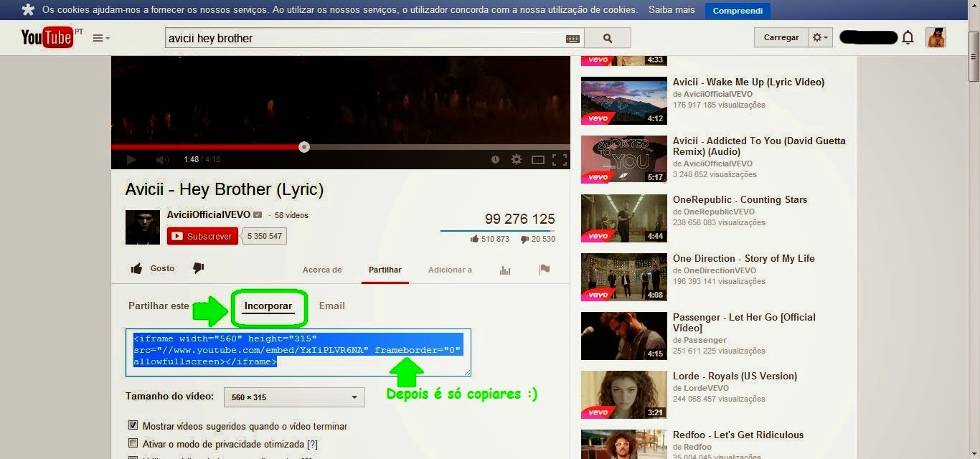Image resolution: width=980 pixels, height=459 pixels.
Task: Click the 58 vídeos link
Action: pos(291,215)
